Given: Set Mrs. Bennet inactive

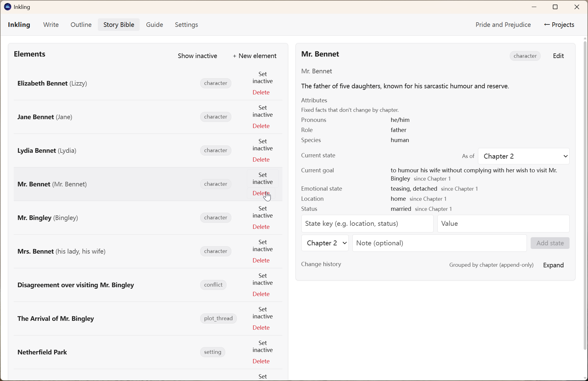Looking at the screenshot, I should 263,246.
